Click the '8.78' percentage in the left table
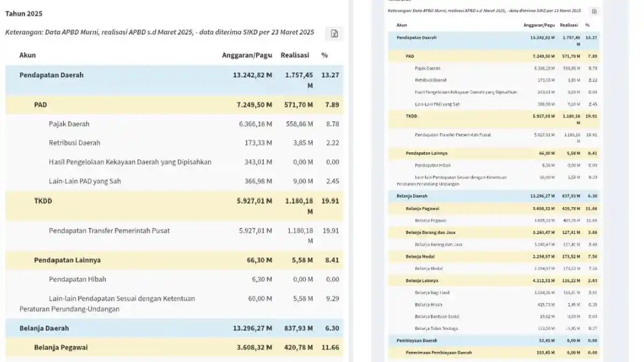The height and width of the screenshot is (362, 644). [332, 124]
